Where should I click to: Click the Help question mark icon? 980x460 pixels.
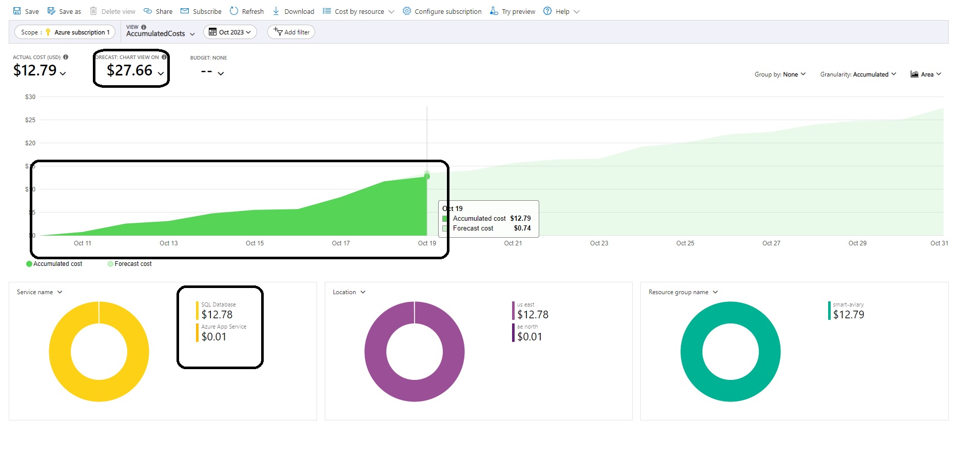tap(547, 11)
